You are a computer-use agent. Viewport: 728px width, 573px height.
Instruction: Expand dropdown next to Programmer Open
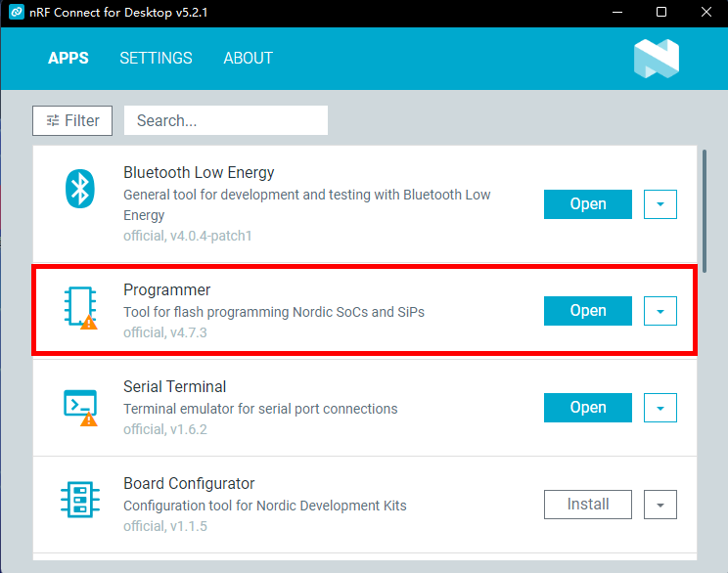click(660, 311)
